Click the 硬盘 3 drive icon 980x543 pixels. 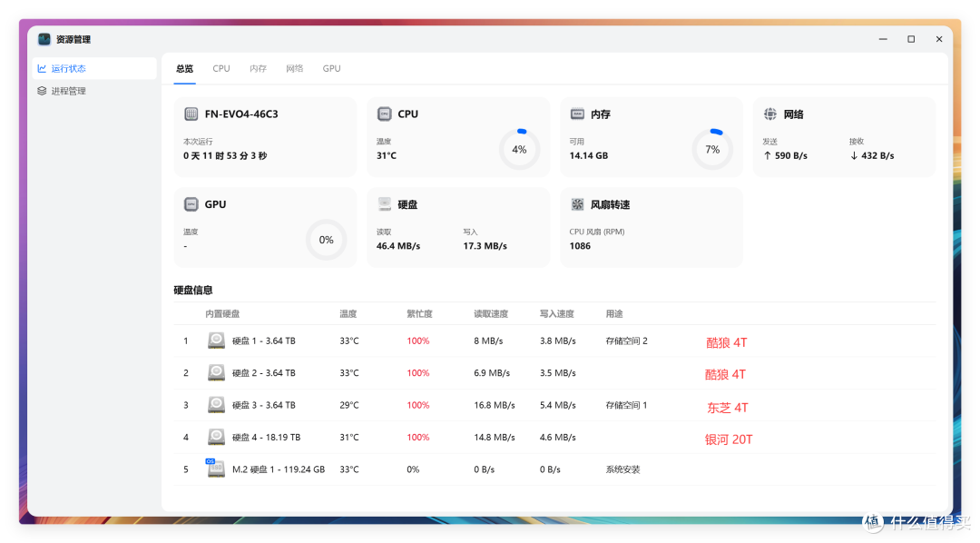click(216, 405)
